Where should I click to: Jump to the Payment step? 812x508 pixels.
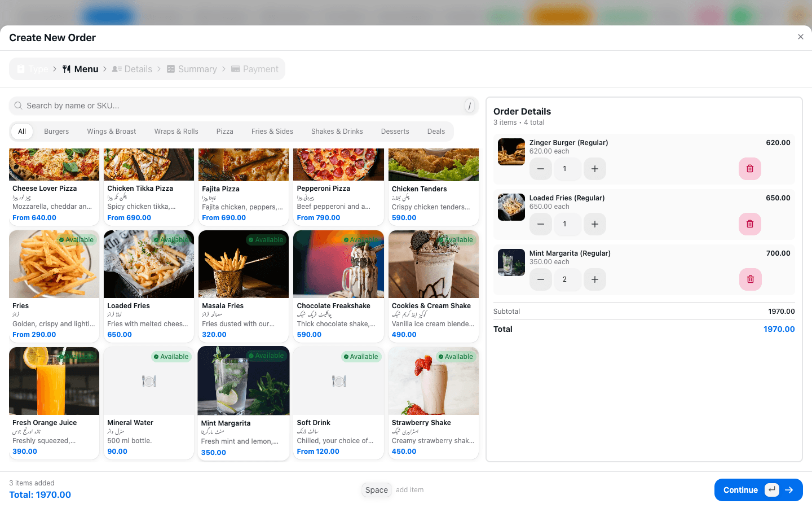(255, 69)
